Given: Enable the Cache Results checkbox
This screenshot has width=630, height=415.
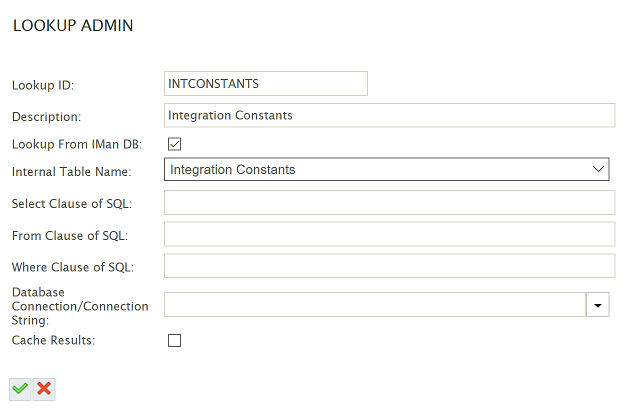Looking at the screenshot, I should (174, 340).
